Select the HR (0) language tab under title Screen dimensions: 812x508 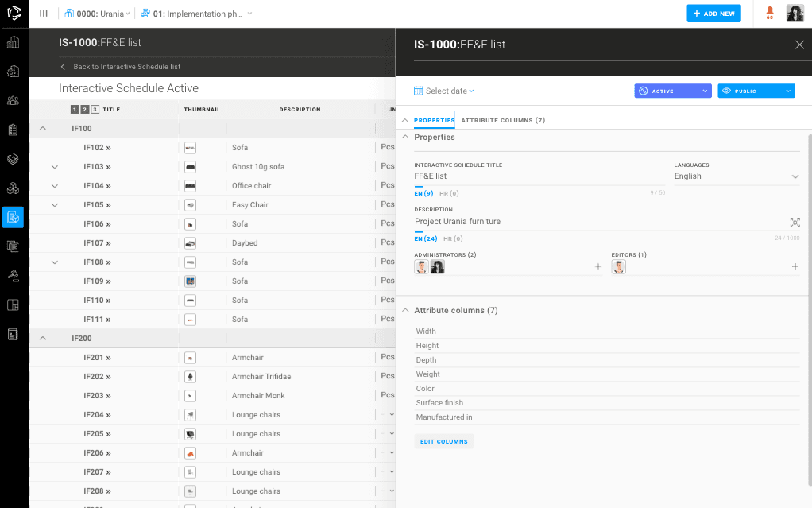point(449,194)
